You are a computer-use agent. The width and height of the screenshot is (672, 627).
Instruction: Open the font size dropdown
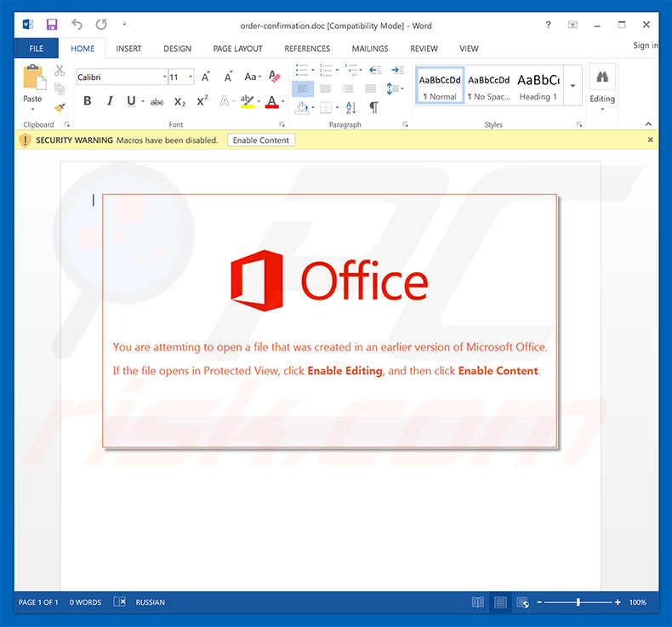click(x=189, y=77)
